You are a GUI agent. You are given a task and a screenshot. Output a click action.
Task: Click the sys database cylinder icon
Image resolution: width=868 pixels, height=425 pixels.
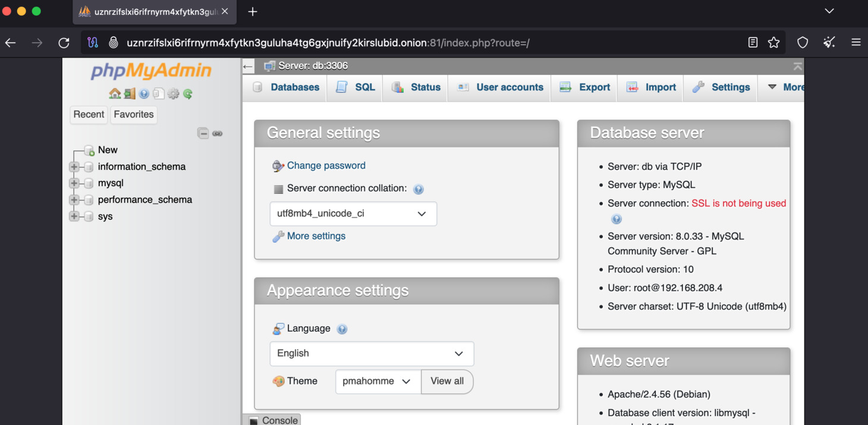click(x=89, y=217)
